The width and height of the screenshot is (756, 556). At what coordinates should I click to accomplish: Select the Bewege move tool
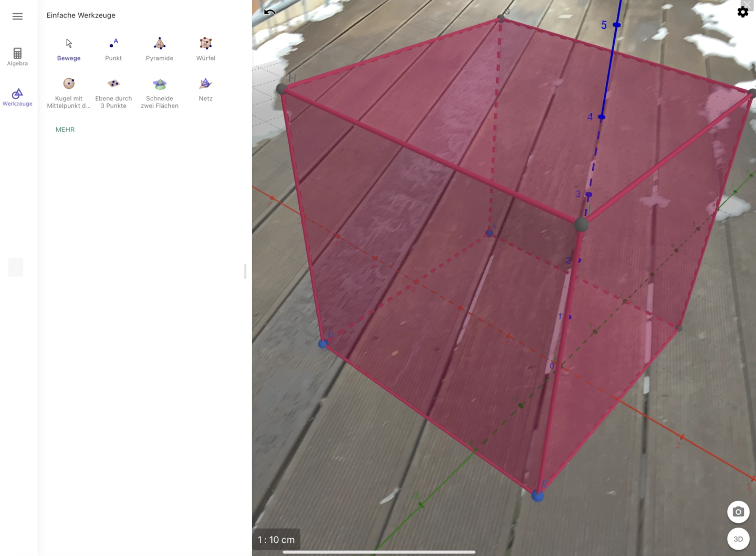69,49
